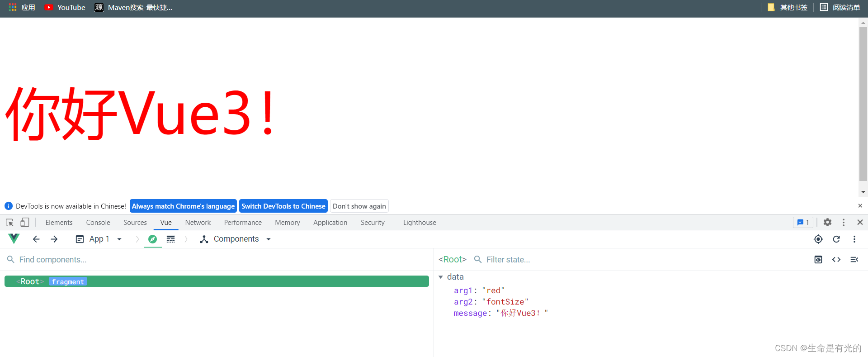Go forward in Vue devtools history
This screenshot has width=868, height=357.
pyautogui.click(x=54, y=239)
